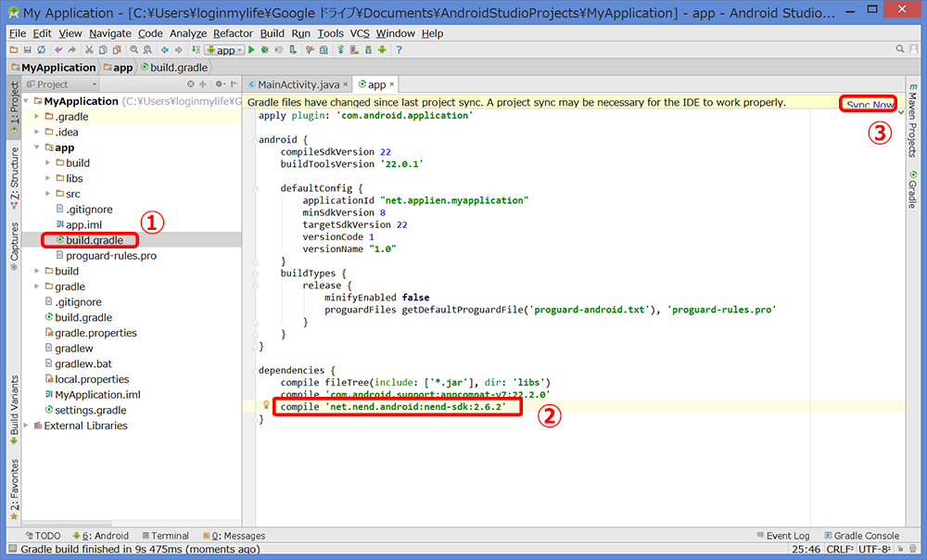
Task: Open the app run configuration dropdown
Action: click(x=224, y=50)
